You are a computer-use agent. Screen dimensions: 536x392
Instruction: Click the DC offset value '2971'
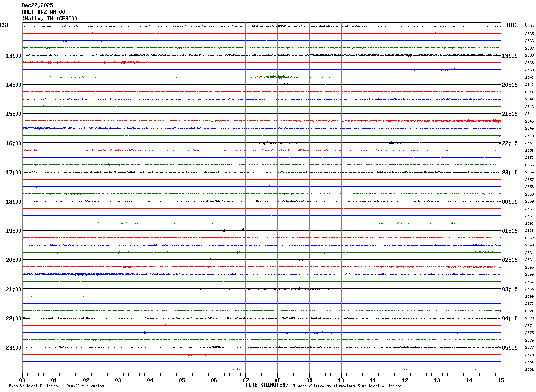529,311
